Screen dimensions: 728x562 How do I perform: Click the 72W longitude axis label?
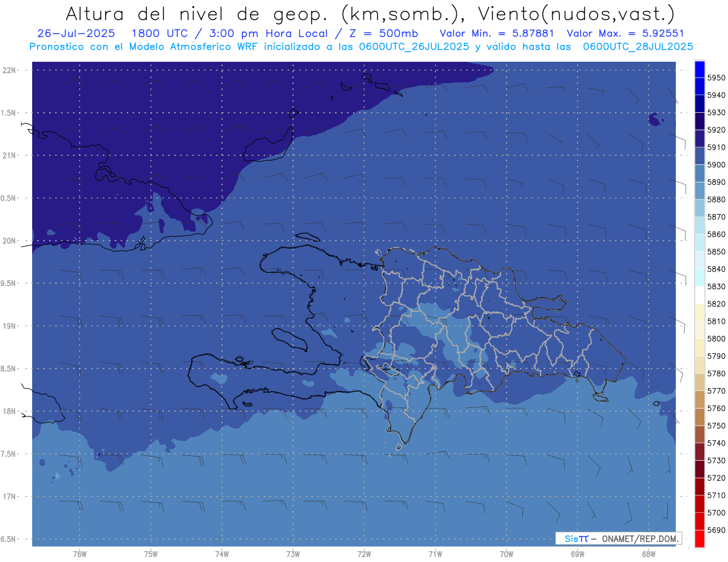click(x=364, y=554)
